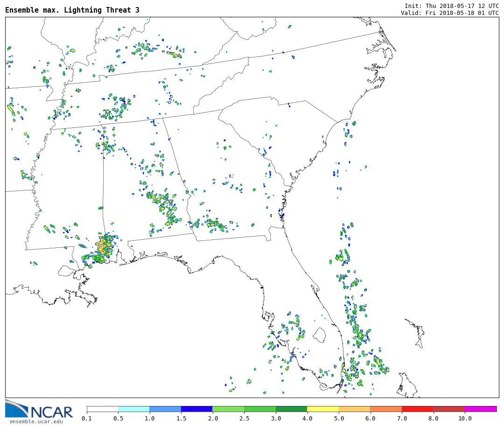Select the Valid time text line
Image resolution: width=504 pixels, height=427 pixels.
click(x=449, y=13)
